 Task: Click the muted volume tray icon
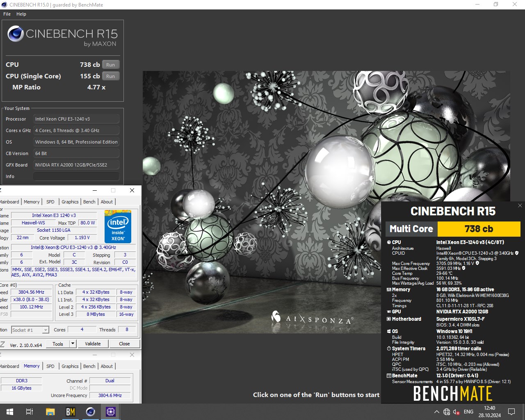click(457, 412)
